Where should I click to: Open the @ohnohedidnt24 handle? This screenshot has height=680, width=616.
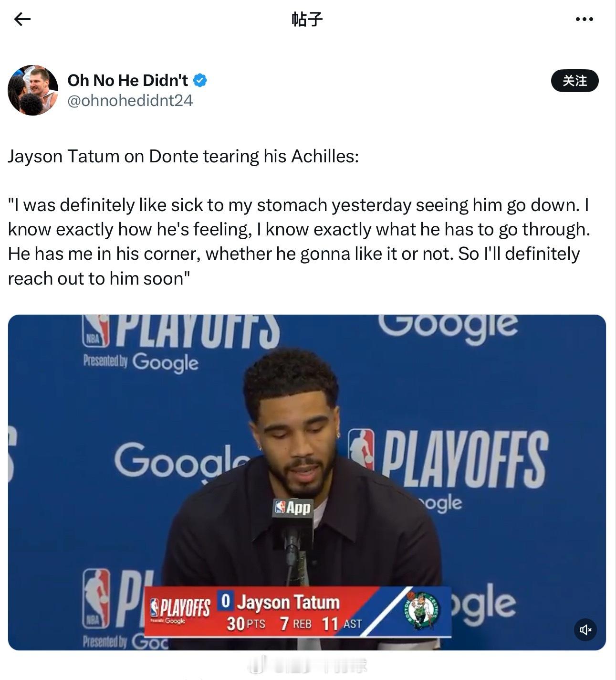pos(130,100)
